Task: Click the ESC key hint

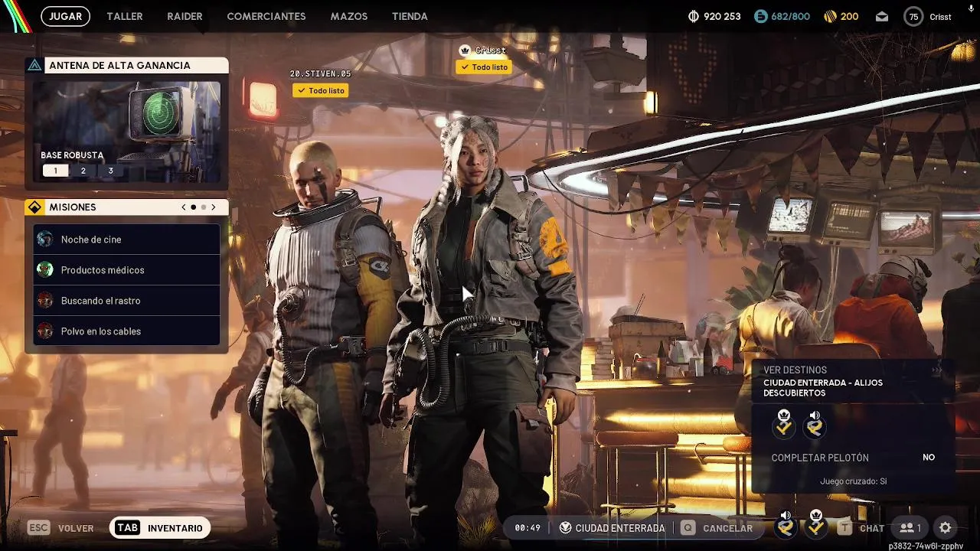Action: [38, 528]
